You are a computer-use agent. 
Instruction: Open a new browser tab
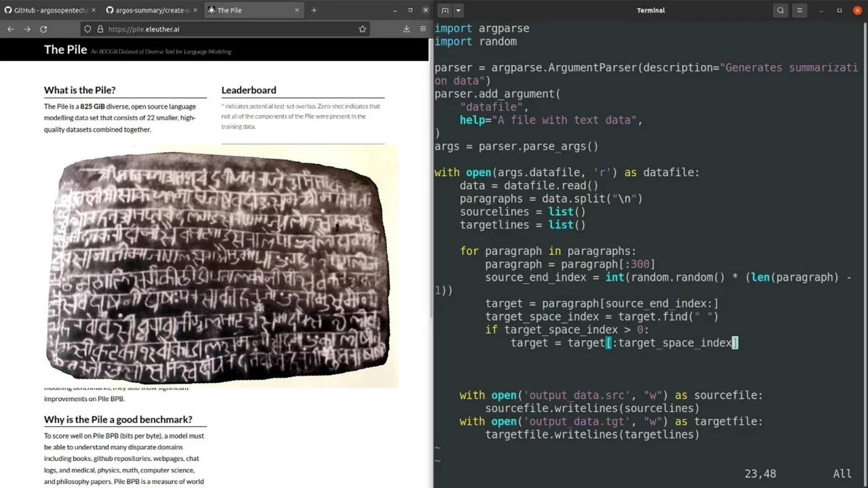point(314,10)
